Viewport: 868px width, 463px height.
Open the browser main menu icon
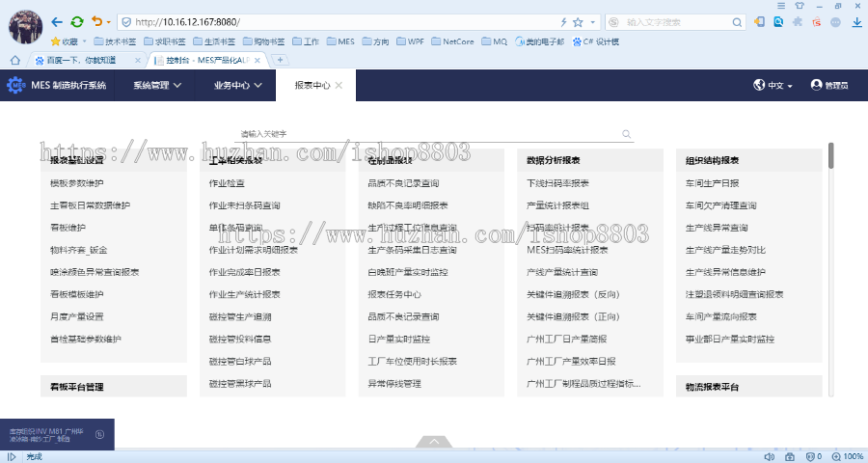pyautogui.click(x=781, y=6)
